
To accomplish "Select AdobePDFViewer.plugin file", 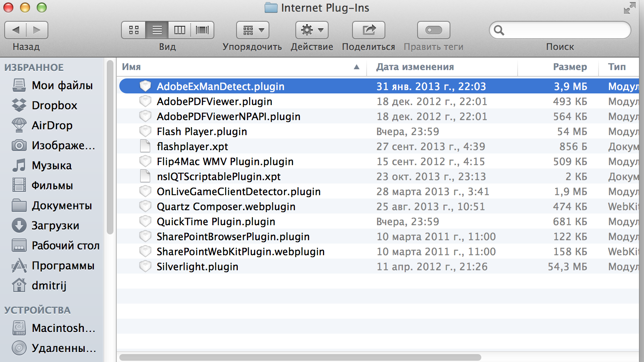I will pyautogui.click(x=378, y=101).
